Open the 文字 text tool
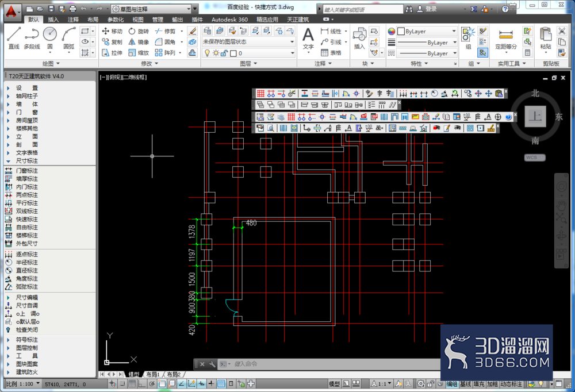Image resolution: width=575 pixels, height=392 pixels. [x=308, y=39]
